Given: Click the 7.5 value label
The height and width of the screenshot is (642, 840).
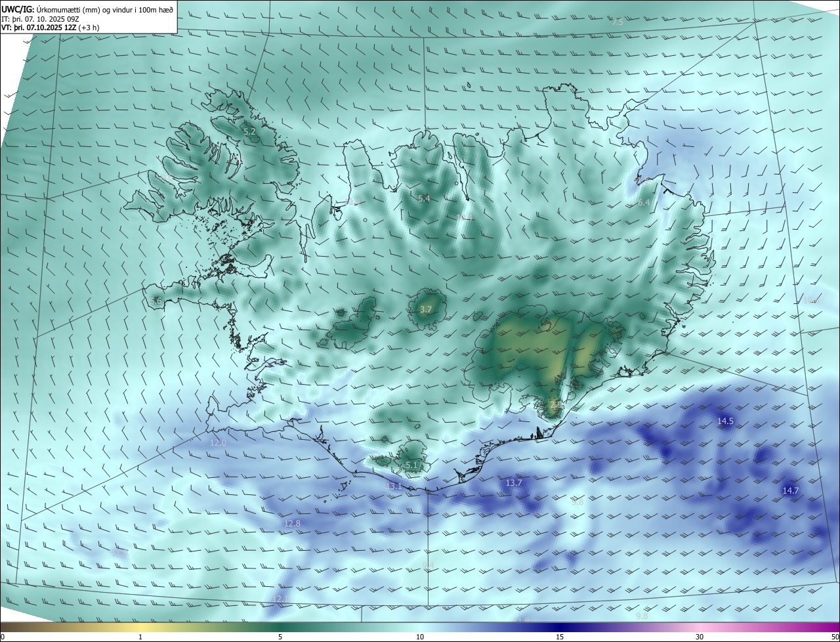Looking at the screenshot, I should point(617,22).
